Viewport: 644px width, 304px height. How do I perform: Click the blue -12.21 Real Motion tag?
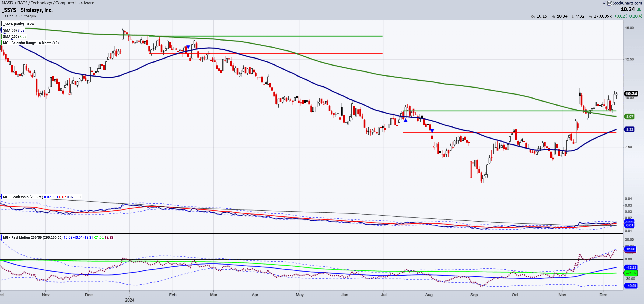coord(631,267)
